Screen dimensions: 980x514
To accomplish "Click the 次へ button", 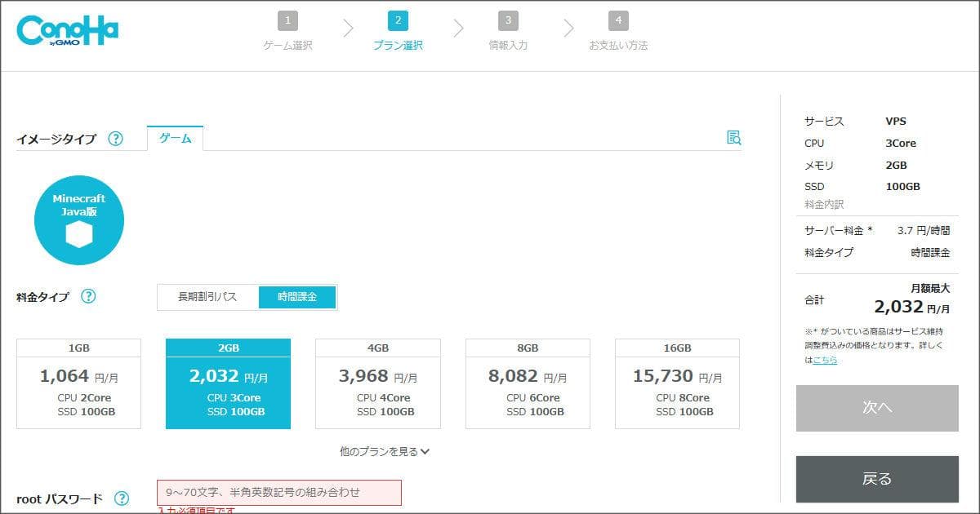I will [x=877, y=408].
